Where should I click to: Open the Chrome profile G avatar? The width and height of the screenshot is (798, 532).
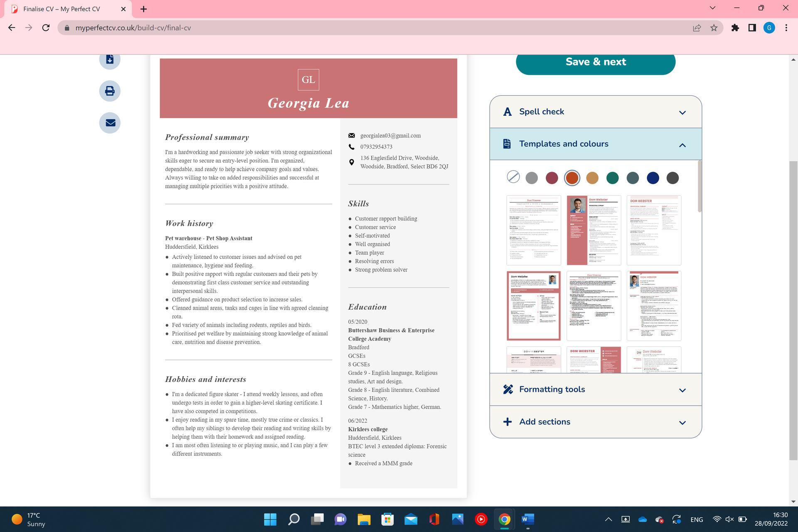[769, 28]
